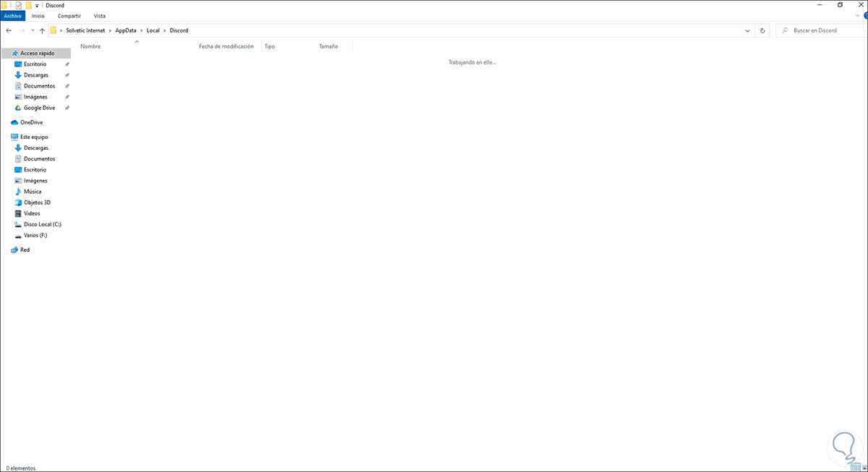The width and height of the screenshot is (868, 472).
Task: Open the Archivo menu
Action: [12, 15]
